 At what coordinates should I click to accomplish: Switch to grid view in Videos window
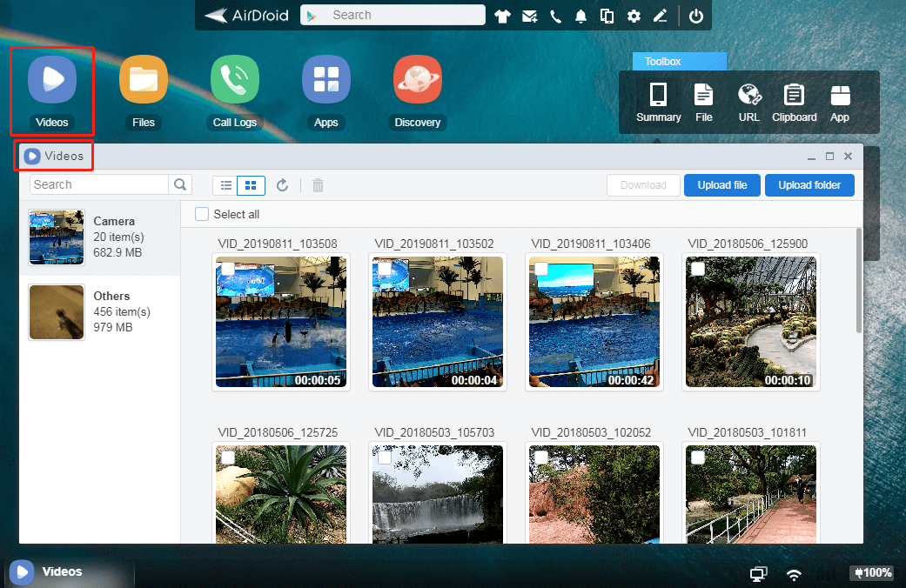click(x=251, y=185)
